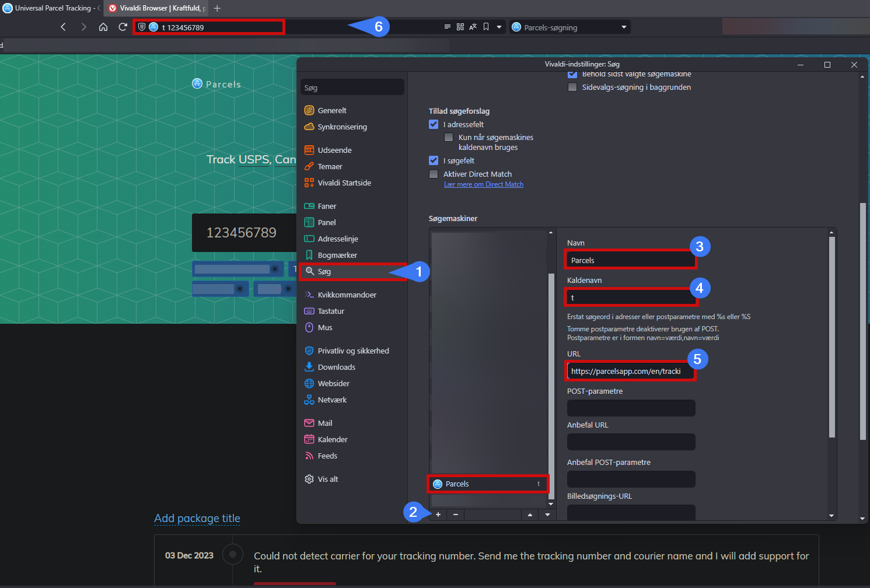870x588 pixels.
Task: Reload the current page
Action: 123,27
